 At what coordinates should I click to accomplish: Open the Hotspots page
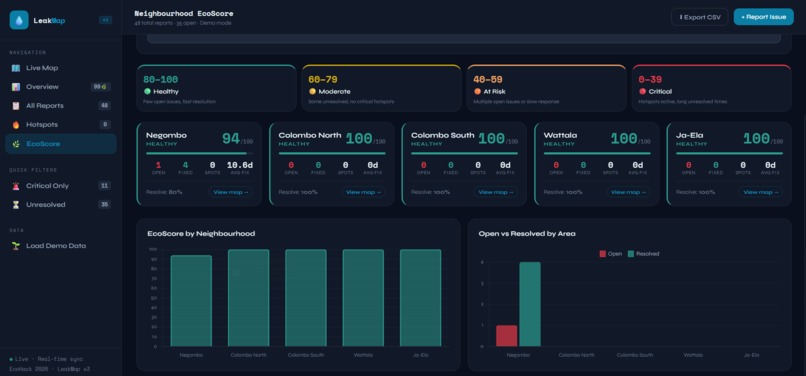61,124
